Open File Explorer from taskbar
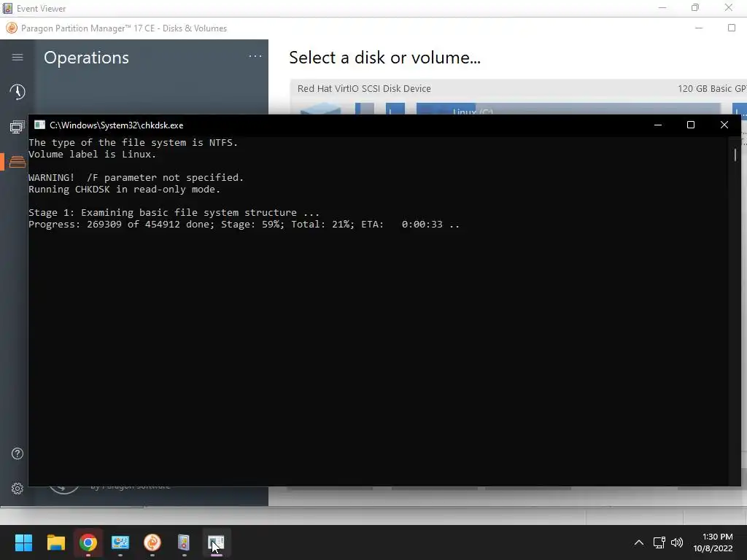The height and width of the screenshot is (560, 747). 55,542
